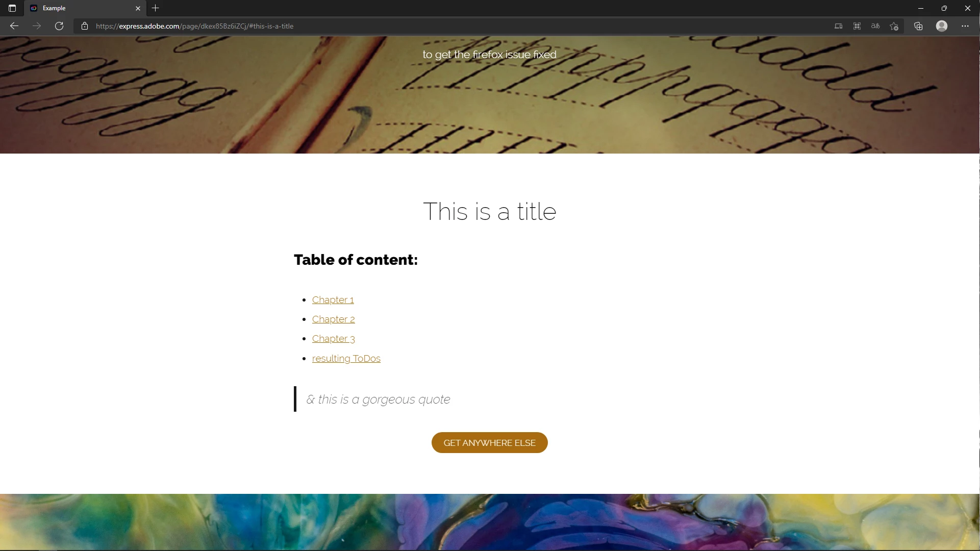Viewport: 980px width, 551px height.
Task: Close the Example tab
Action: 138,8
